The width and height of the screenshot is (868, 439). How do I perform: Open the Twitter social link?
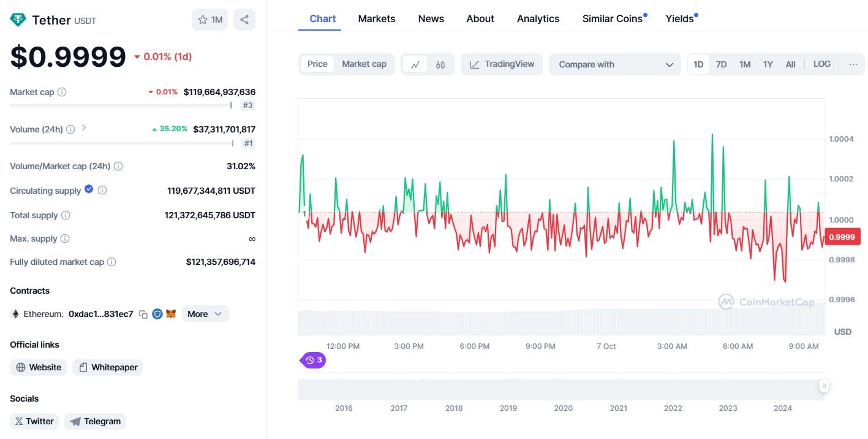(34, 421)
